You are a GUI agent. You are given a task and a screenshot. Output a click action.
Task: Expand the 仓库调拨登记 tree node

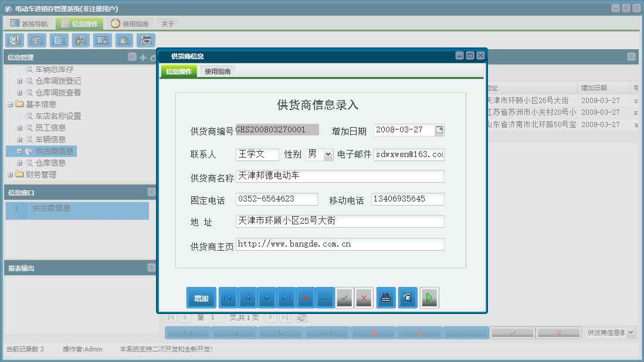tap(20, 81)
